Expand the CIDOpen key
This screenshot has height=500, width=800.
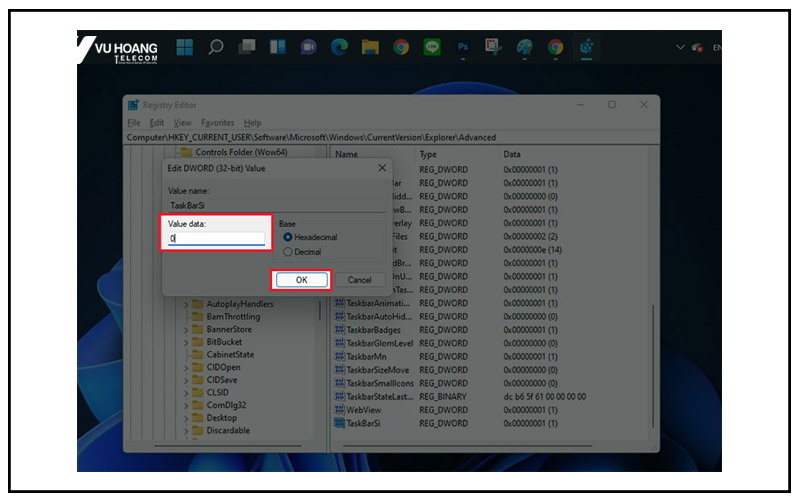click(186, 368)
